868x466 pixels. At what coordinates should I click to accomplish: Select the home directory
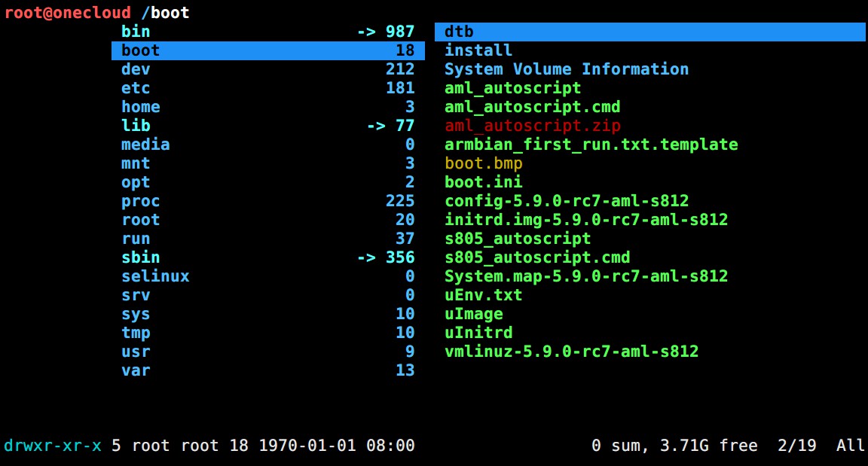140,107
